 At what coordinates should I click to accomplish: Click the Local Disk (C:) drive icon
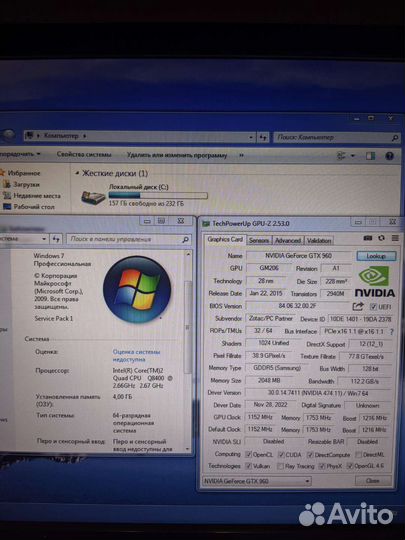(93, 197)
